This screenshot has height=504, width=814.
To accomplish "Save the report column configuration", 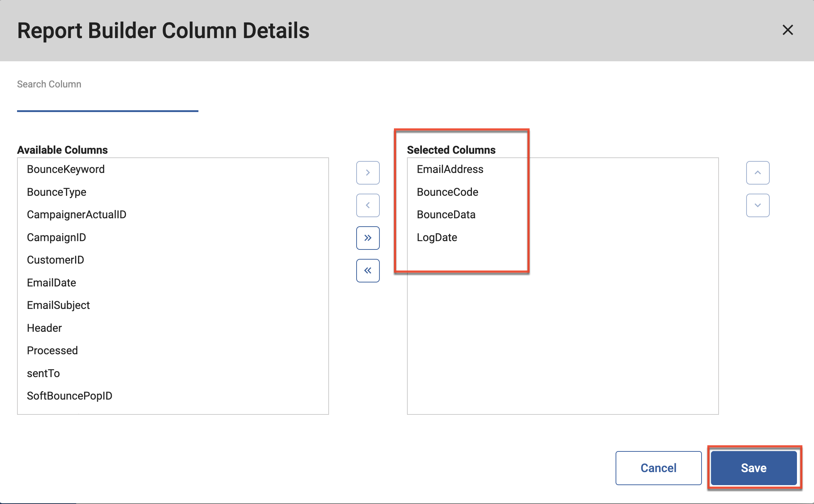I will point(753,468).
